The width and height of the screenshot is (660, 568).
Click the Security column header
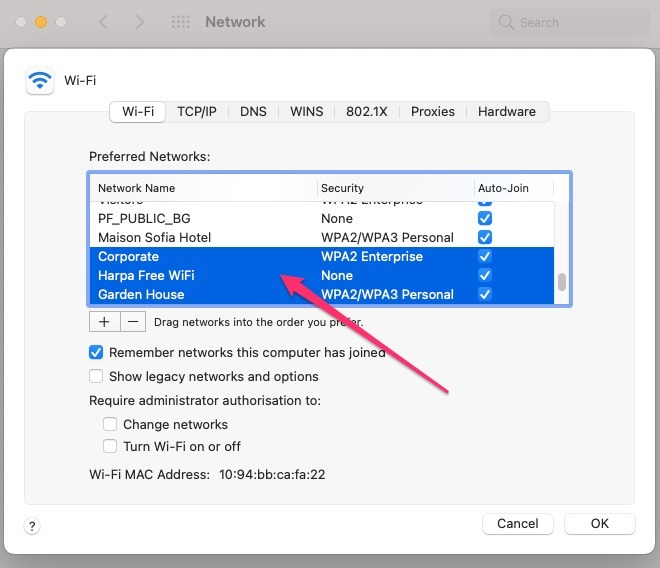pos(396,188)
